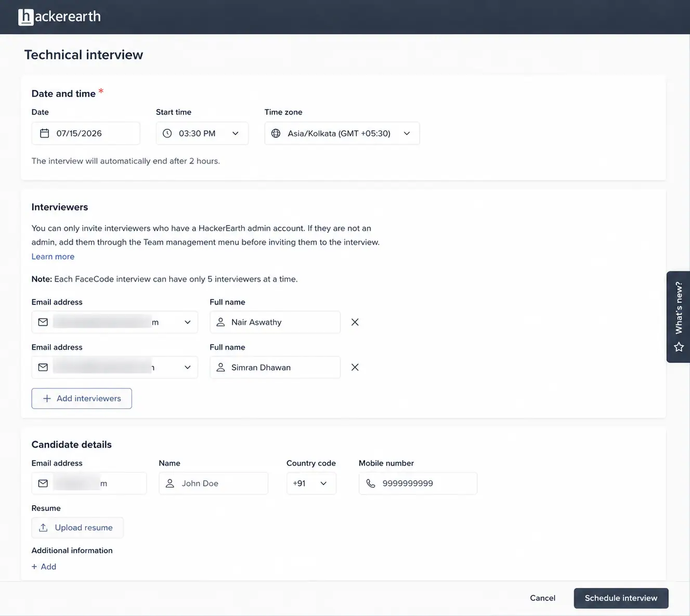
Task: Click Add interviewers button
Action: [x=82, y=399]
